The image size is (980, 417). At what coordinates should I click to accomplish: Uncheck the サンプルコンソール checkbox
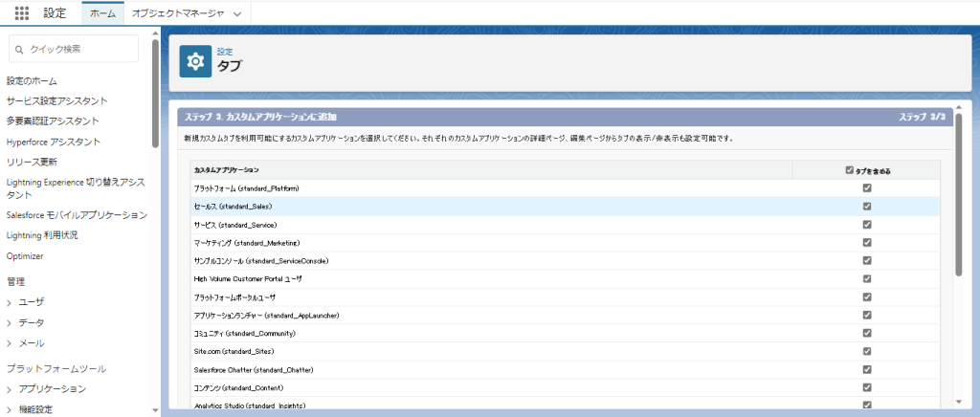867,260
